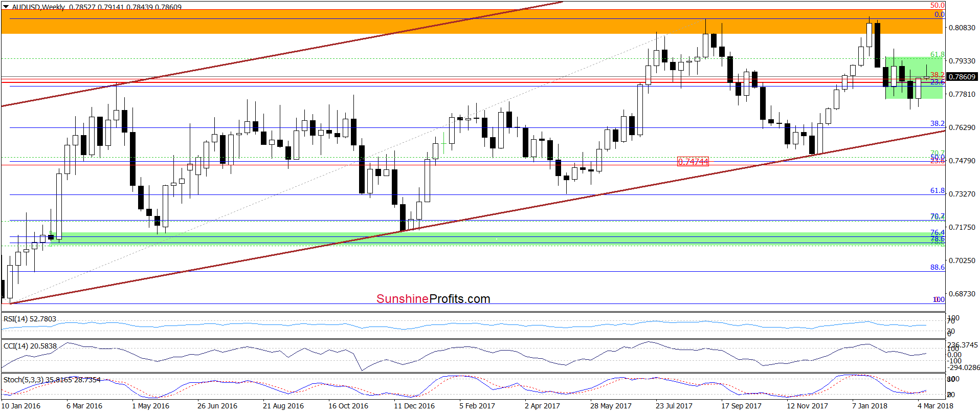Click the blue 38.2 Fibonacci level label
The width and height of the screenshot is (980, 413).
pyautogui.click(x=937, y=123)
